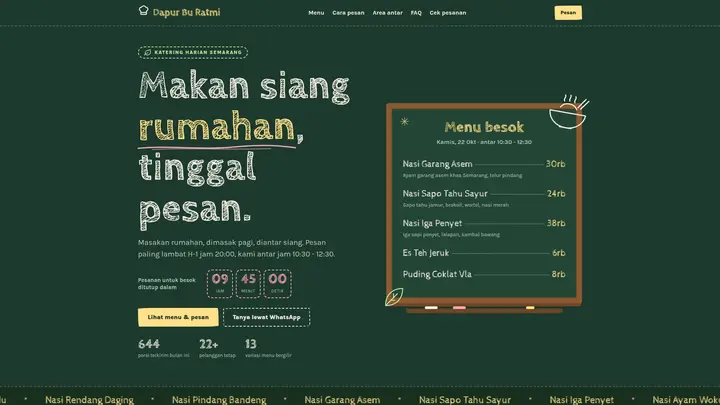Screen dimensions: 720x405
Task: Click Nasi Rendang Daging in ticker
Action: (90, 400)
